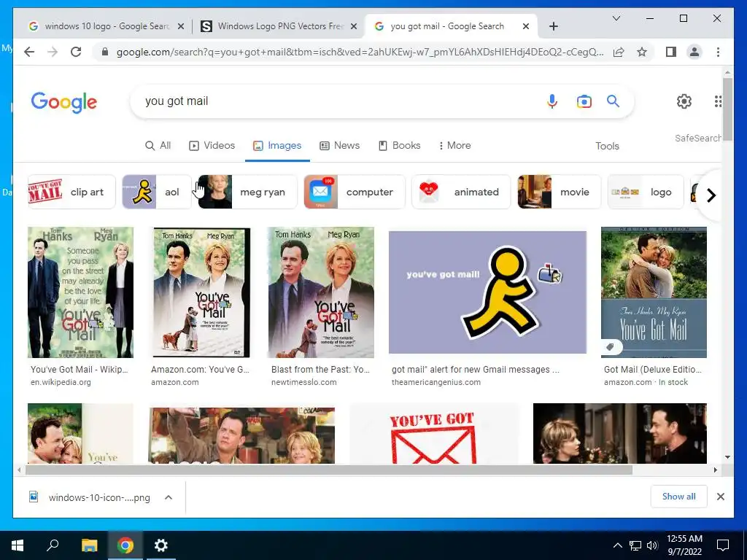Open Blast from the Past poster thumbnail
This screenshot has width=747, height=560.
point(321,292)
